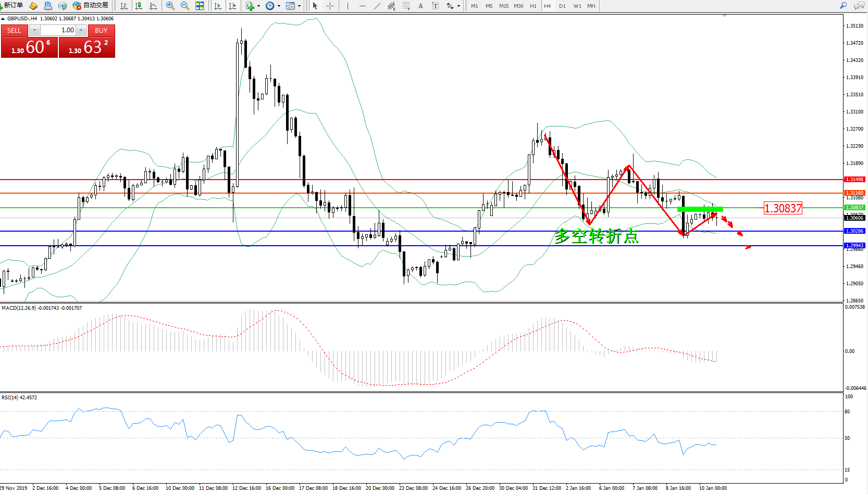868x494 pixels.
Task: Open the chart templates dropdown
Action: point(299,6)
